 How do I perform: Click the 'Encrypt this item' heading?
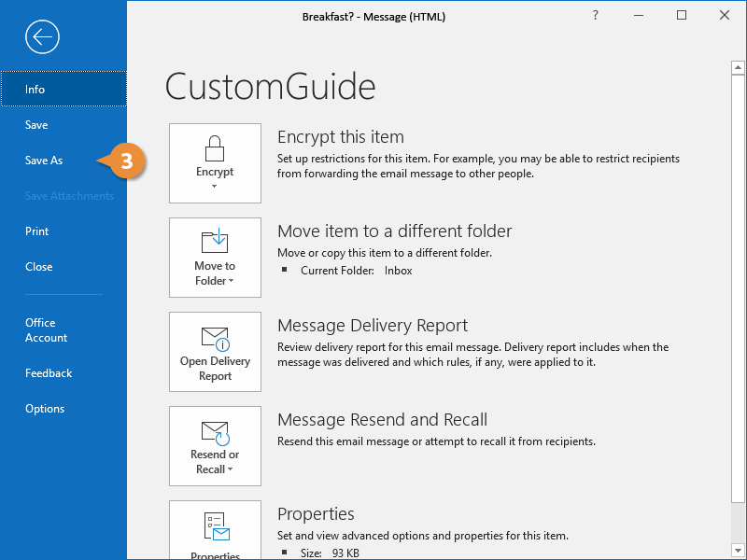point(341,137)
